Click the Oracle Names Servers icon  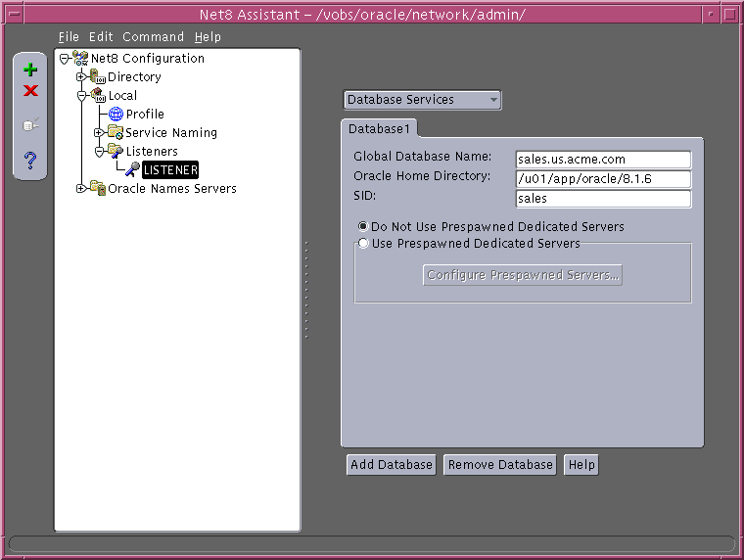(98, 188)
